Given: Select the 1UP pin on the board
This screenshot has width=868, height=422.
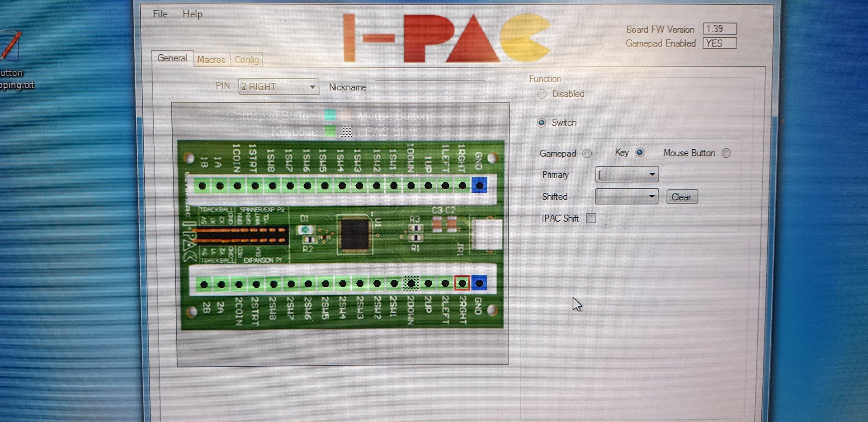Looking at the screenshot, I should pos(428,185).
